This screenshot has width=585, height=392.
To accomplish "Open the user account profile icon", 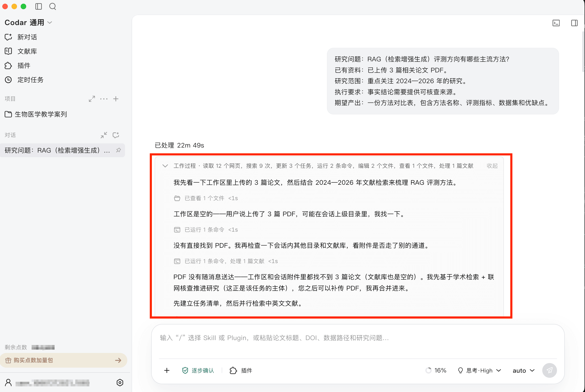I will click(8, 383).
